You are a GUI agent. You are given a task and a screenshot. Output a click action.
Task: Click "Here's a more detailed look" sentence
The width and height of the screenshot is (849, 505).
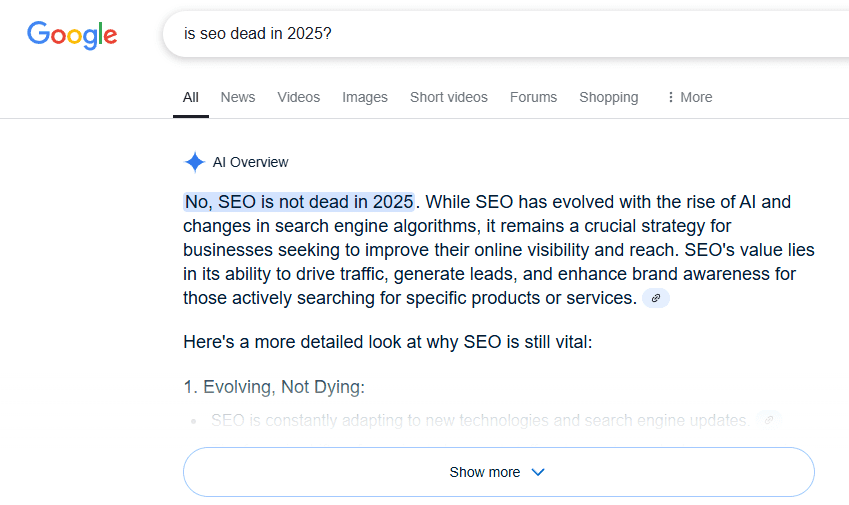(x=388, y=342)
